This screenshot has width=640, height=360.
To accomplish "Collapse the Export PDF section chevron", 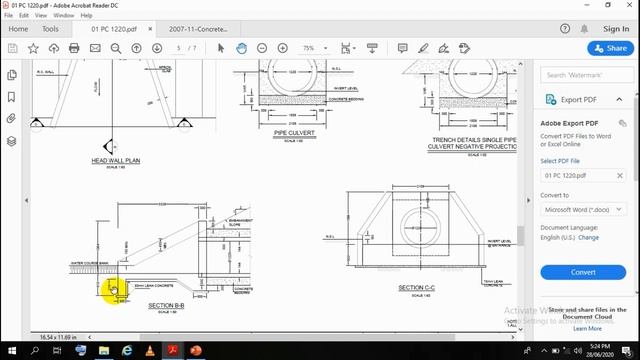I will (619, 99).
